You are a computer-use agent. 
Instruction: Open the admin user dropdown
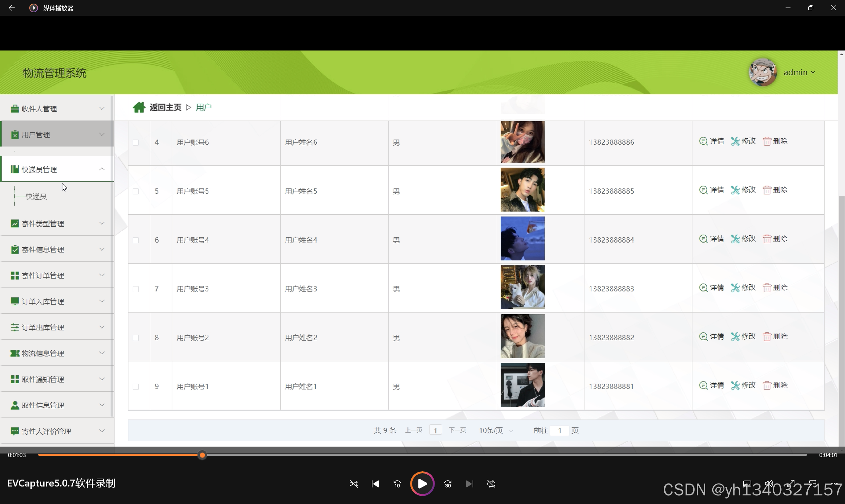pos(799,72)
